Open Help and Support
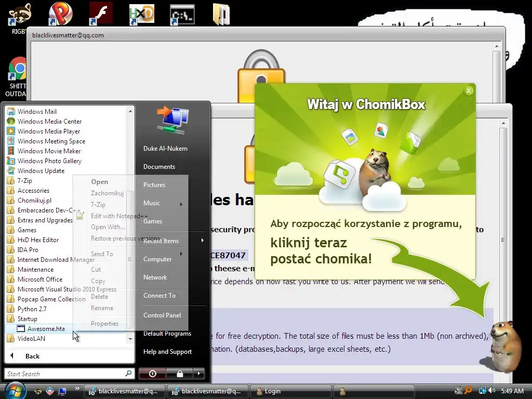The image size is (532, 399). tap(167, 352)
